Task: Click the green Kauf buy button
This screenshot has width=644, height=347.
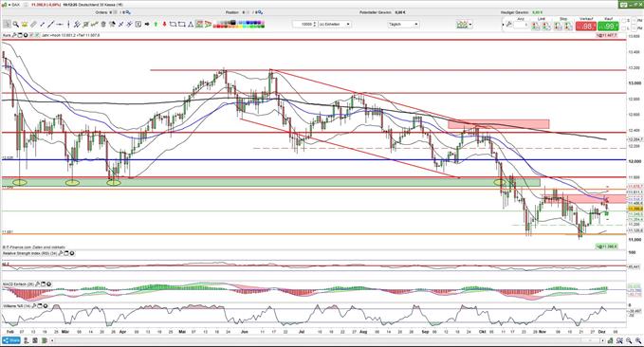Action: coord(608,26)
